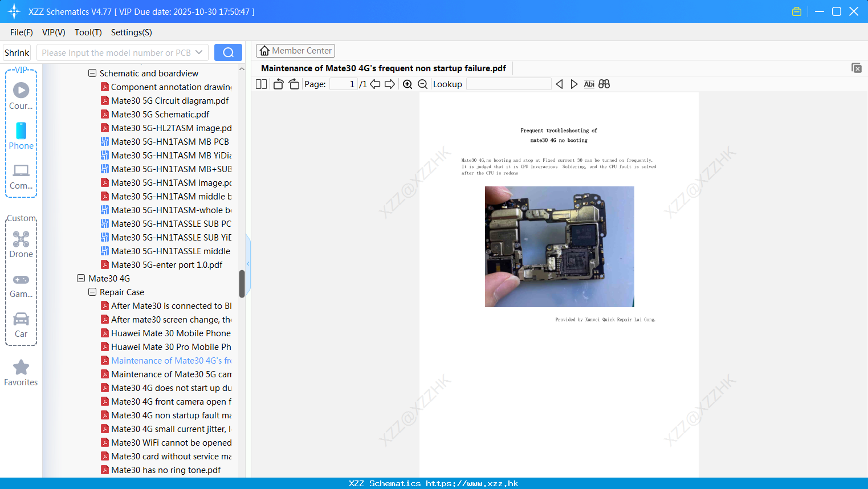Click the model number search field

coord(116,52)
